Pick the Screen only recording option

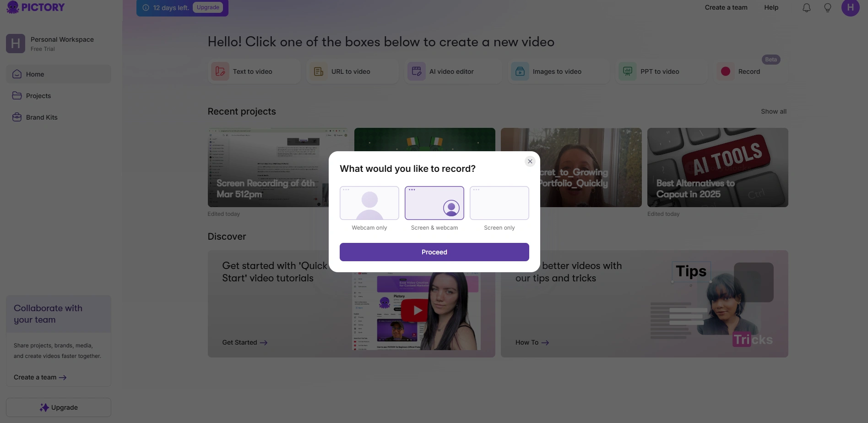tap(499, 203)
